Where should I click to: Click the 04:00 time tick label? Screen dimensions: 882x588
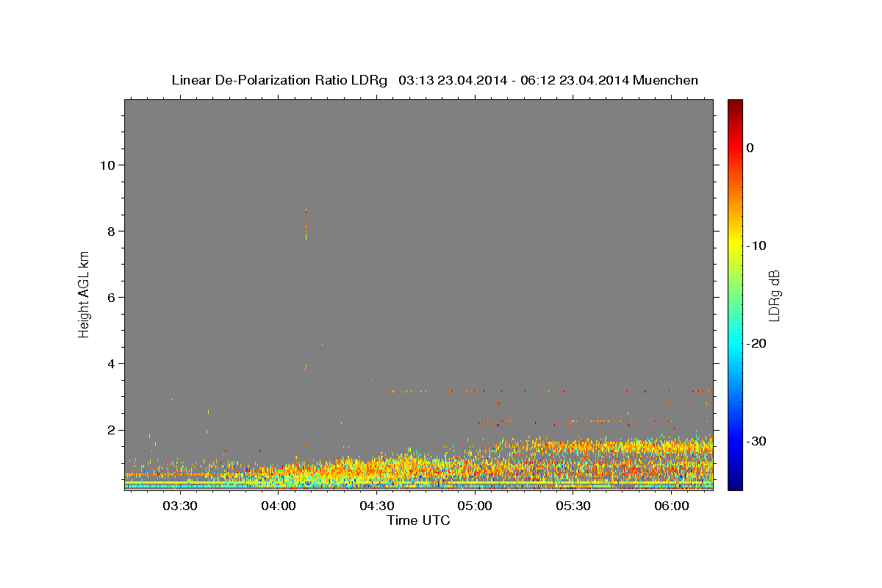[278, 506]
